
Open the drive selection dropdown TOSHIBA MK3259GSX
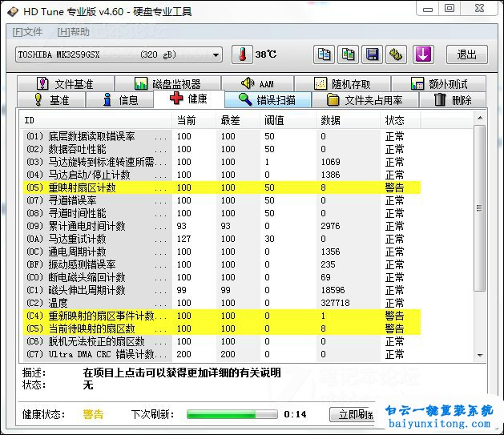[119, 54]
